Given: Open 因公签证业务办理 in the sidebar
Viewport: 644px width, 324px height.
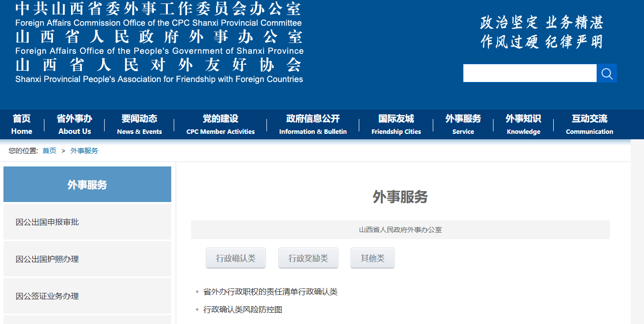Looking at the screenshot, I should 87,296.
